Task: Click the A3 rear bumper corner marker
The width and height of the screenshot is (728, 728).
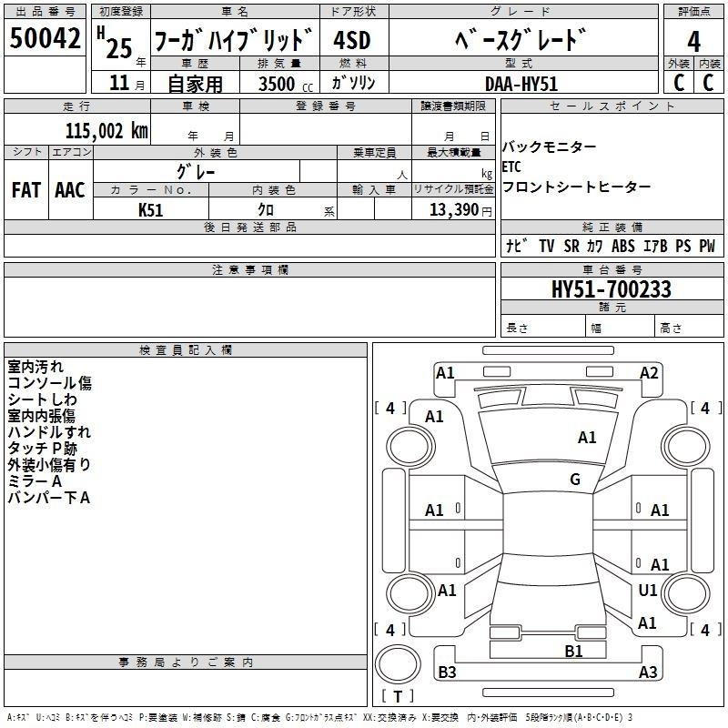Action: pos(648,672)
